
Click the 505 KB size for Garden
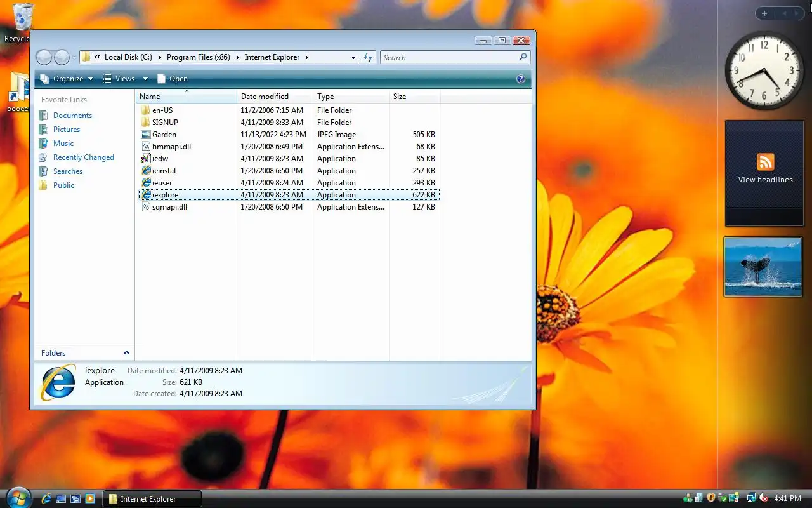click(424, 135)
